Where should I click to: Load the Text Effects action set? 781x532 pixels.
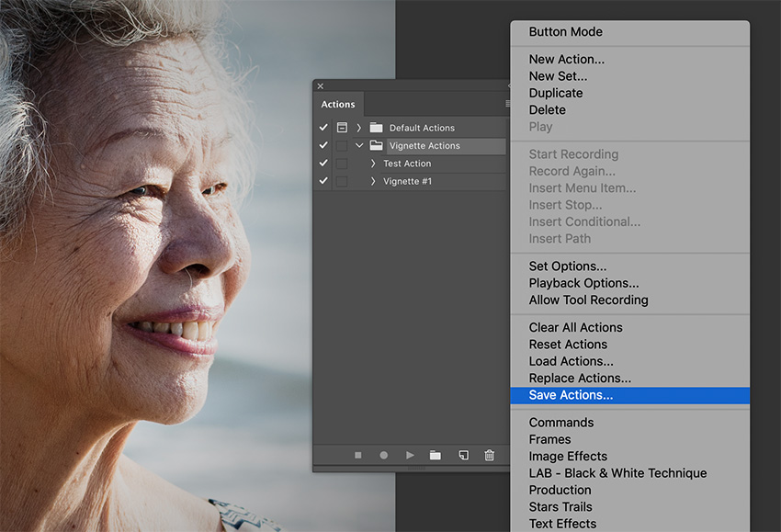coord(630,524)
